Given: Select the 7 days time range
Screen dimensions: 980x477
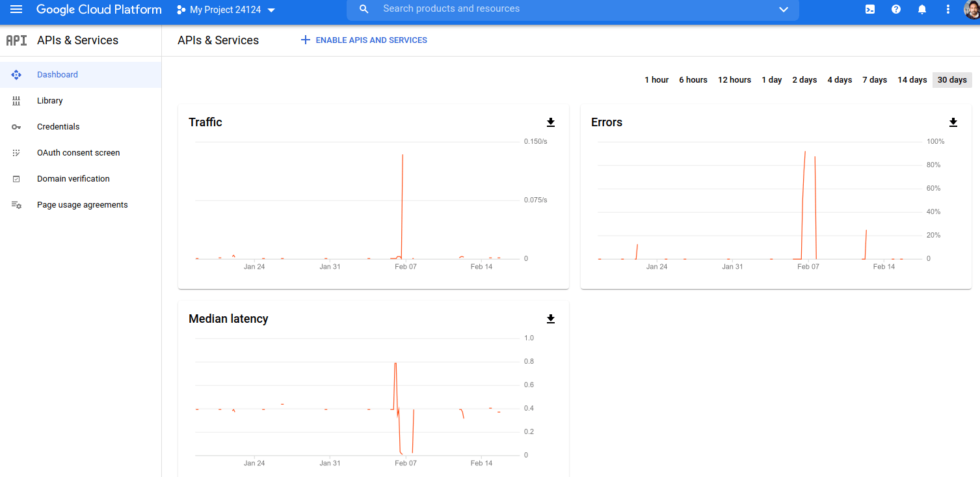Looking at the screenshot, I should (874, 79).
